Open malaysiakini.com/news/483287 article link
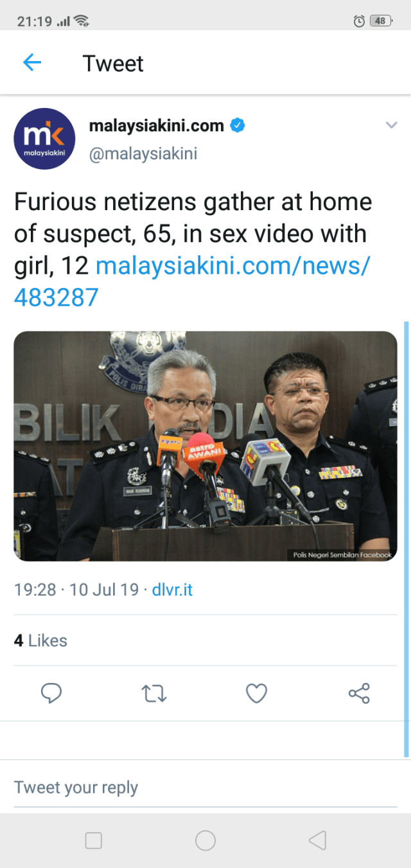Viewport: 411px width, 868px height. 191,281
